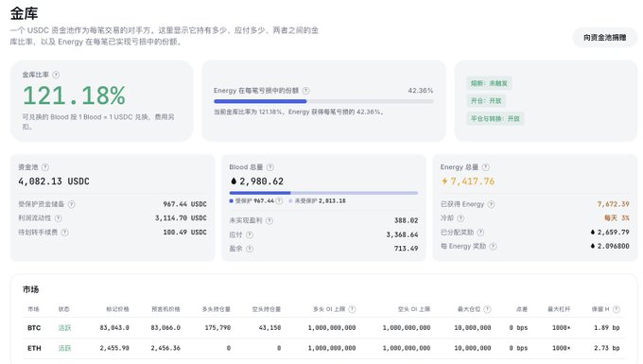
Task: Open help icon in 多头 OI 上限 column header
Action: (352, 309)
